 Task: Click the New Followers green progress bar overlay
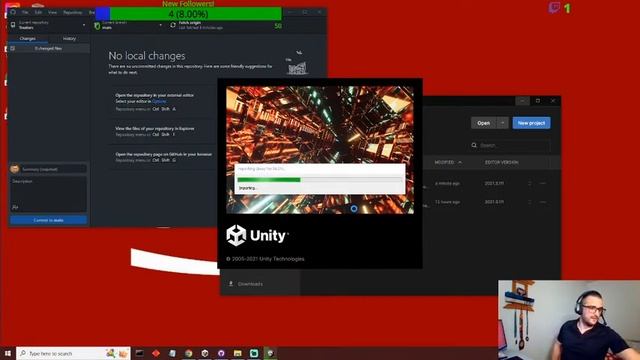coord(188,14)
